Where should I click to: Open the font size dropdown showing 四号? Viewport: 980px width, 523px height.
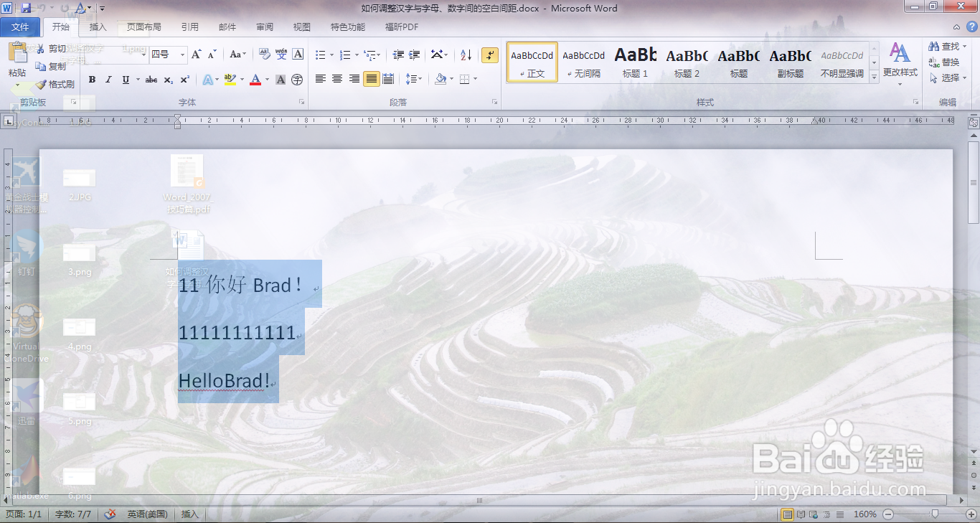(182, 55)
